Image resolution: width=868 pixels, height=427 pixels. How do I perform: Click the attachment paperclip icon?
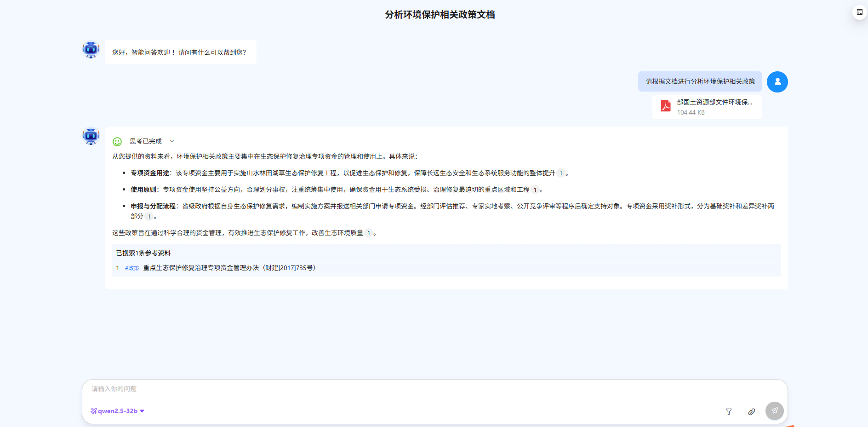click(x=751, y=412)
